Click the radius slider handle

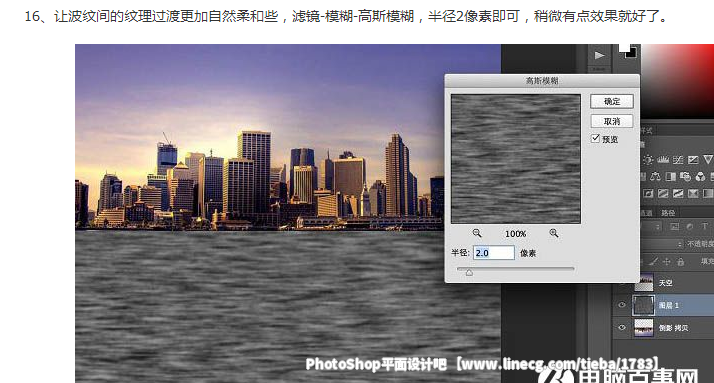[x=469, y=272]
